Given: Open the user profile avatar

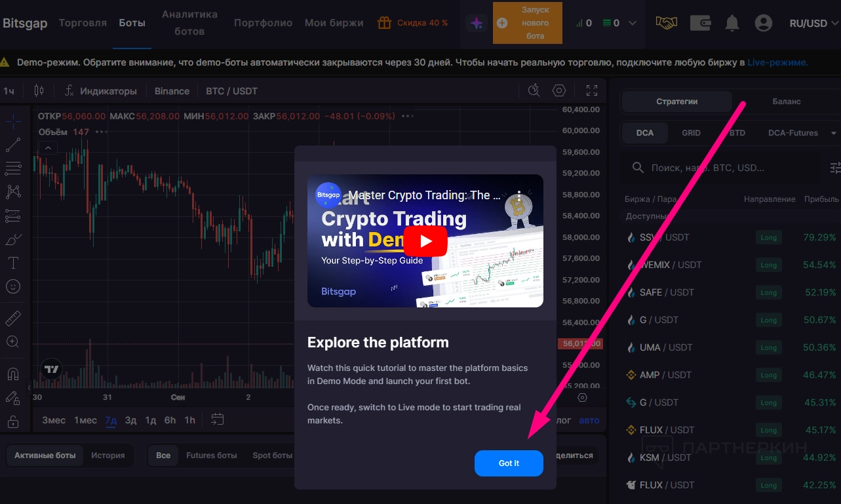Looking at the screenshot, I should 763,23.
